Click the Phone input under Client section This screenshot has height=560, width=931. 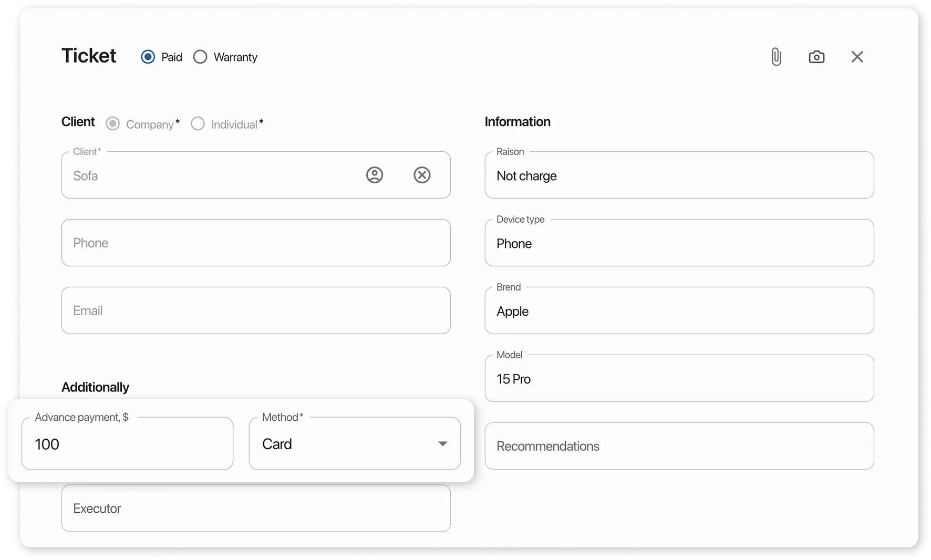256,243
